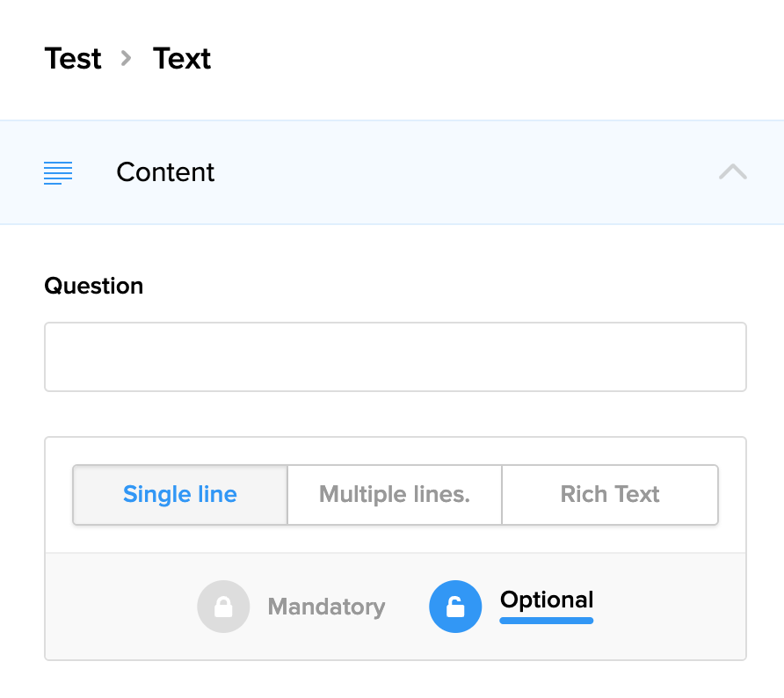Screen dimensions: 784x698
Task: Click the Question field label
Action: (94, 286)
